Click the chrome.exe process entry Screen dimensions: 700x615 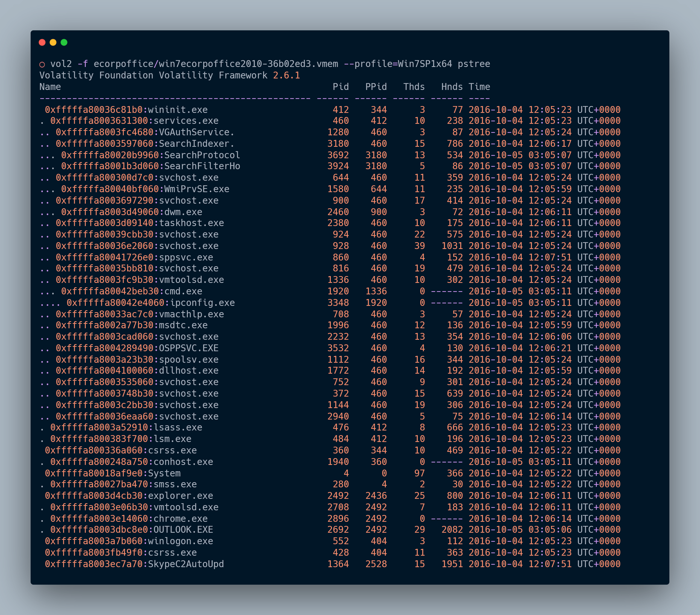pyautogui.click(x=180, y=519)
